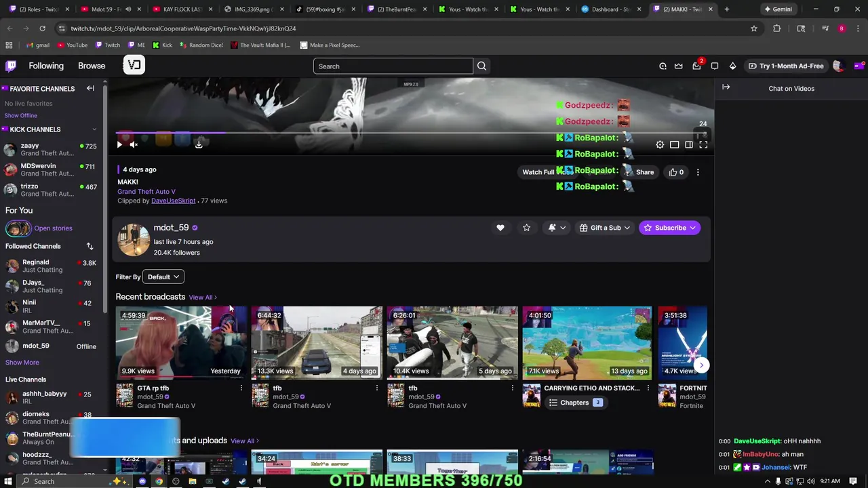
Task: Open Ninii channel in sidebar
Action: tap(51, 306)
